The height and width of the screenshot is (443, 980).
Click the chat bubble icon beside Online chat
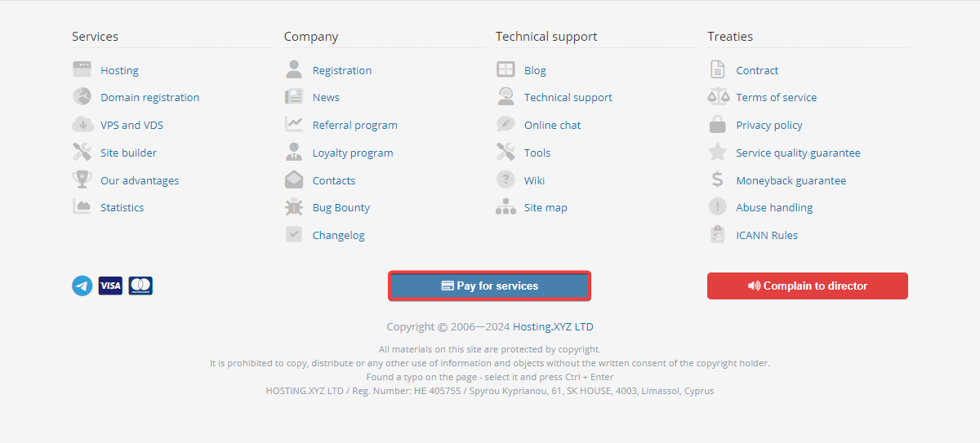point(506,125)
